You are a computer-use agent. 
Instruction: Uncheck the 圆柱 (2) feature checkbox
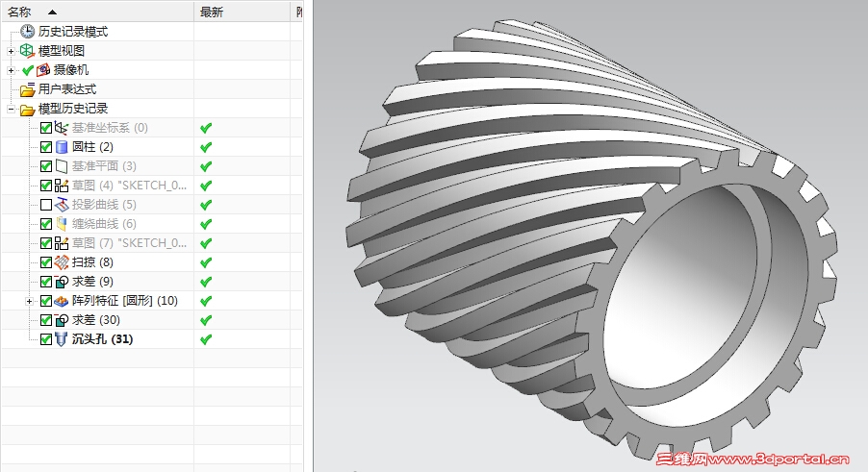click(x=46, y=147)
